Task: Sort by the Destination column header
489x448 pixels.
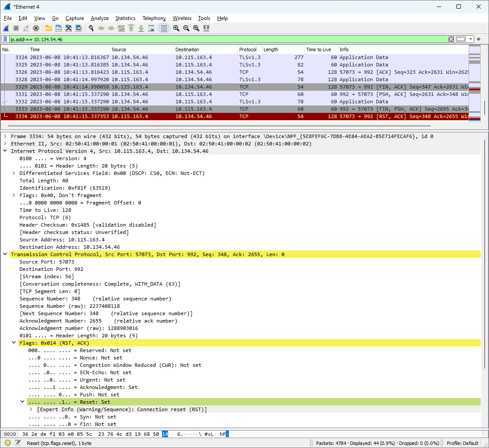Action: 205,49
